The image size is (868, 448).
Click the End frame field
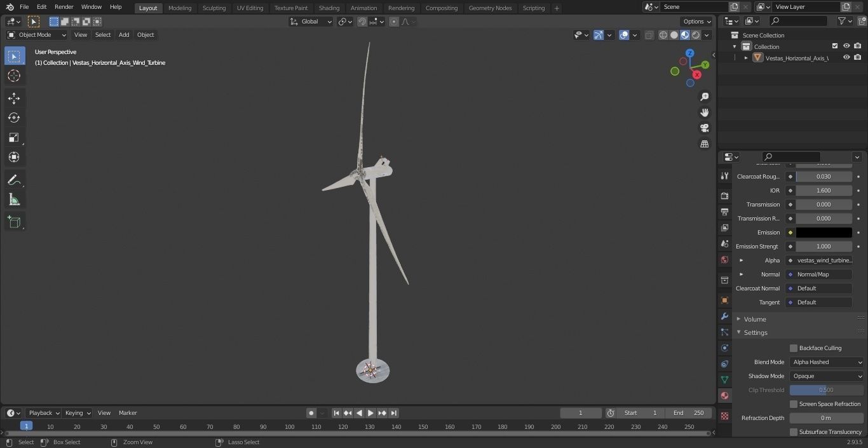(688, 413)
